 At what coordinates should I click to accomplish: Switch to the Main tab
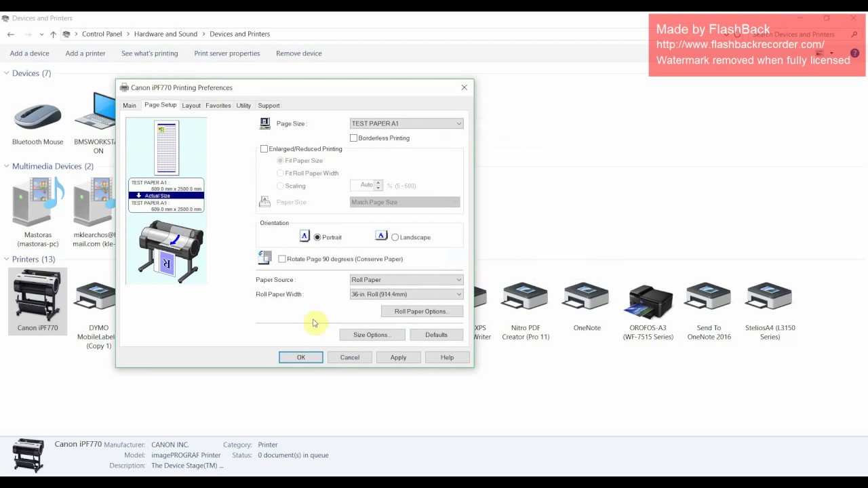[x=130, y=106]
